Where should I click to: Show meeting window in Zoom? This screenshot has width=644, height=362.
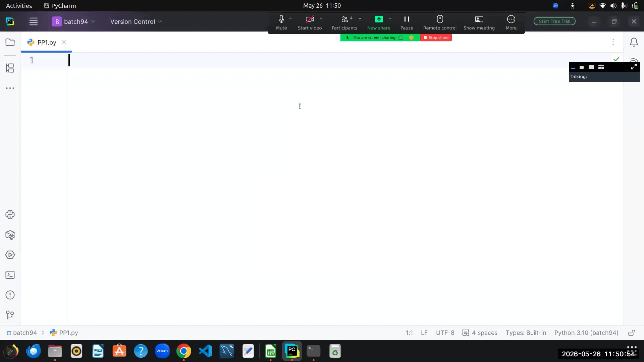point(479,22)
